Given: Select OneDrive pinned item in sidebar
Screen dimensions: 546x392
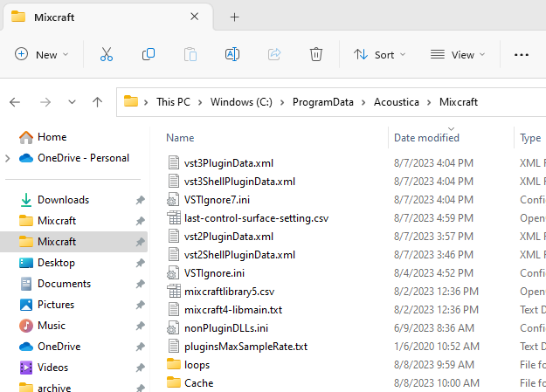Looking at the screenshot, I should [x=59, y=347].
